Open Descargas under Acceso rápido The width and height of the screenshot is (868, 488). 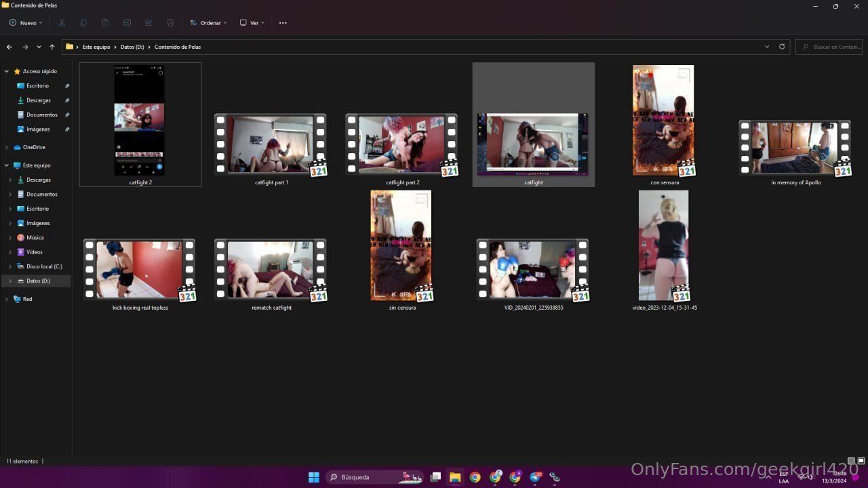tap(38, 100)
